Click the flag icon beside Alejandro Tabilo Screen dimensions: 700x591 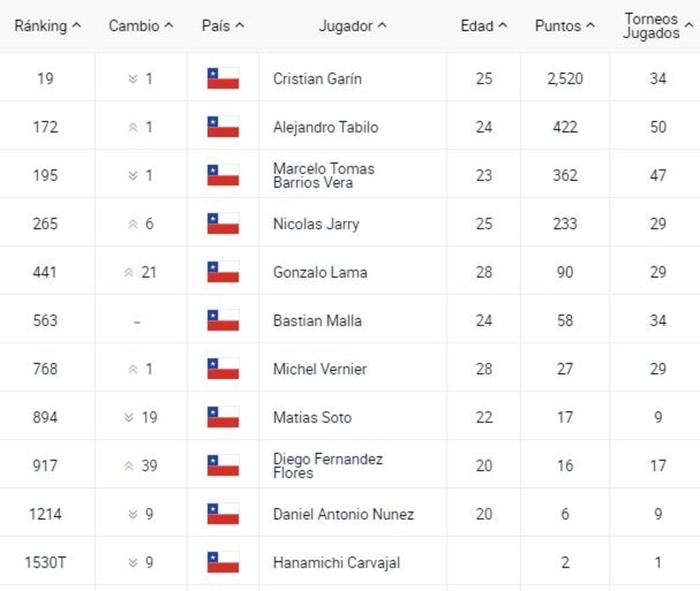[x=223, y=127]
